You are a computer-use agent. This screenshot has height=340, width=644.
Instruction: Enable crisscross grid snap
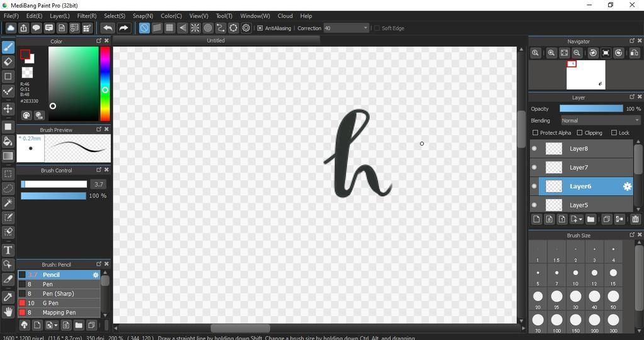[170, 28]
